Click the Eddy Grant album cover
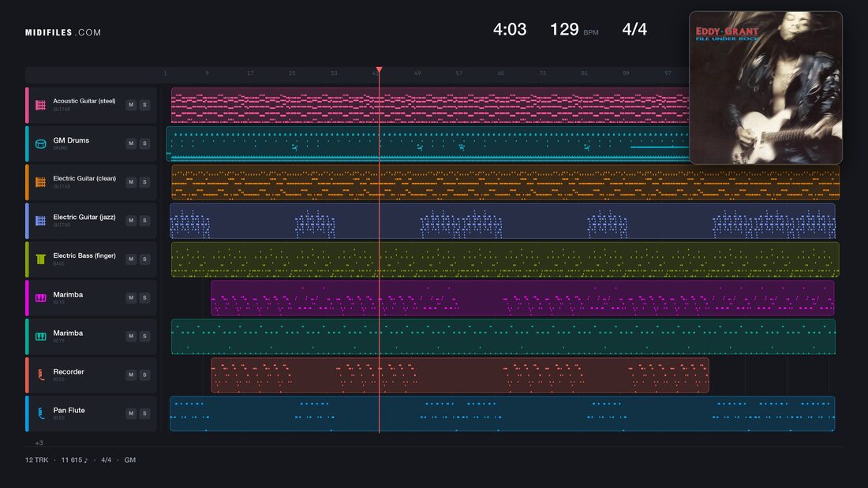This screenshot has width=868, height=488. pyautogui.click(x=765, y=88)
